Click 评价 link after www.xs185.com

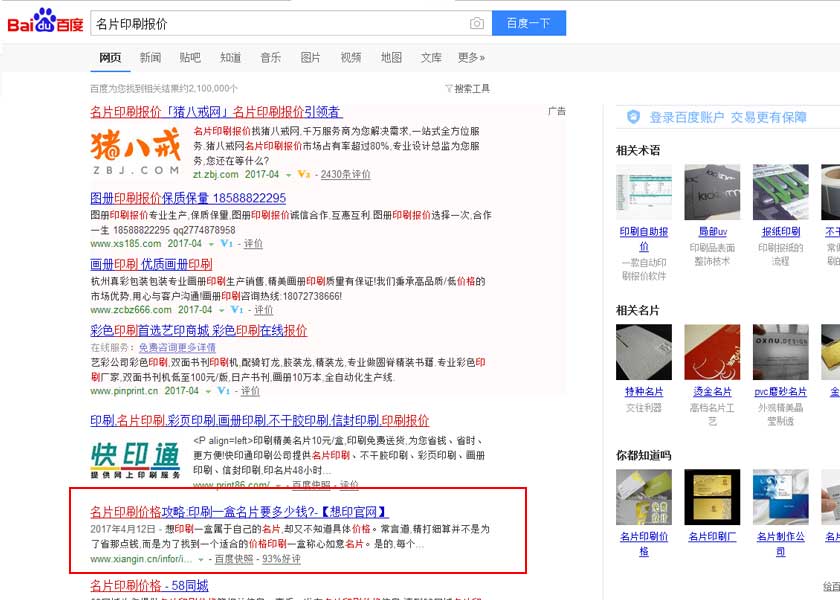pyautogui.click(x=253, y=244)
